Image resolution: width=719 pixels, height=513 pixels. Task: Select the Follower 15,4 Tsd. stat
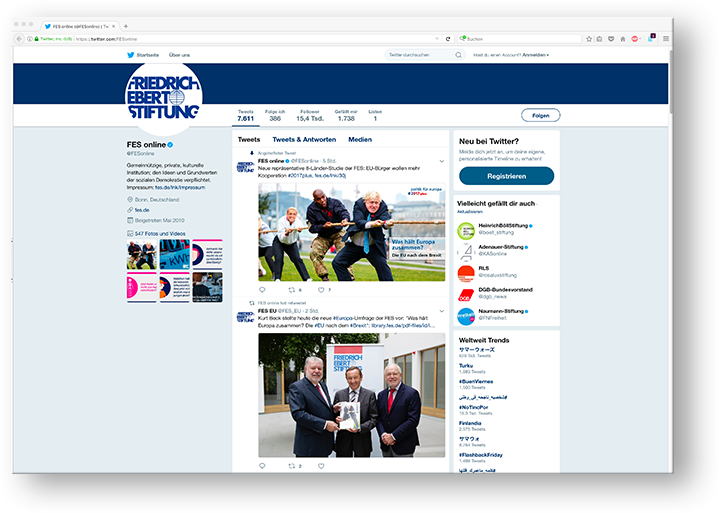(310, 116)
